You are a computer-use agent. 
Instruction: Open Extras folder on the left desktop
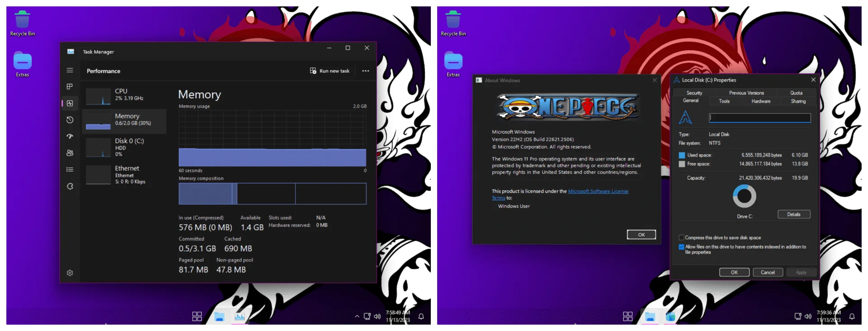point(22,65)
